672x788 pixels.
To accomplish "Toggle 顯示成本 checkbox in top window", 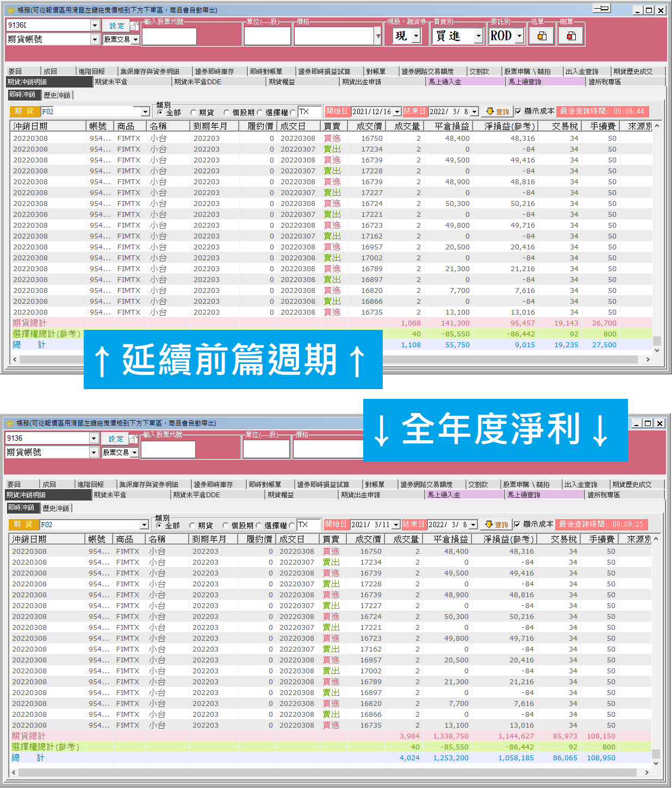I will coord(518,111).
